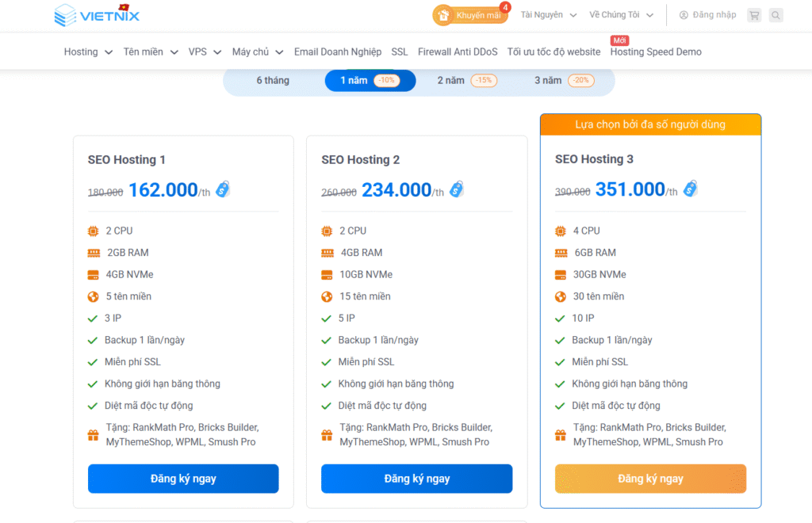The image size is (812, 523).
Task: Select the 2 năm billing period
Action: (466, 81)
